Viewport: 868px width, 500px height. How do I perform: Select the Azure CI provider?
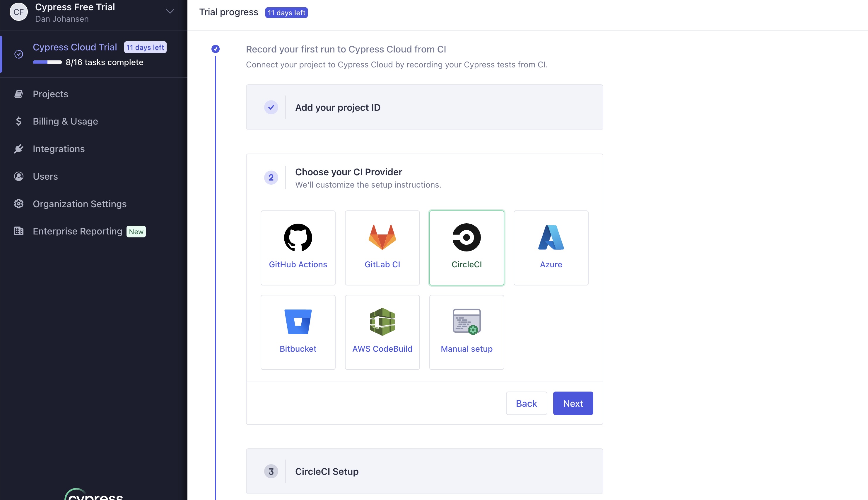tap(550, 247)
